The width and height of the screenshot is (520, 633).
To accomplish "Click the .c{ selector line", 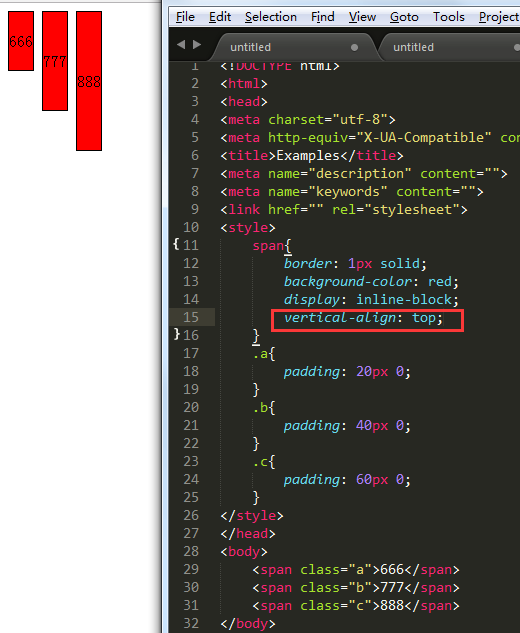I will click(x=264, y=461).
